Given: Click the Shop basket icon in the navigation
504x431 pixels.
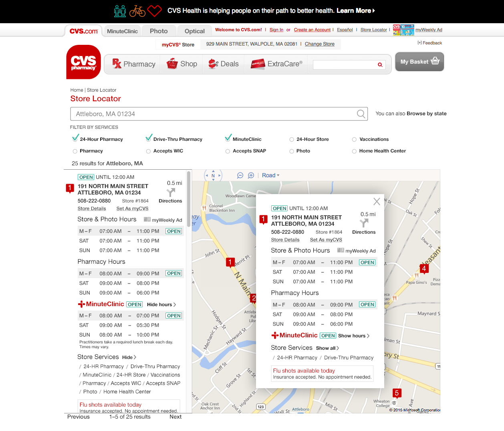Looking at the screenshot, I should (172, 63).
